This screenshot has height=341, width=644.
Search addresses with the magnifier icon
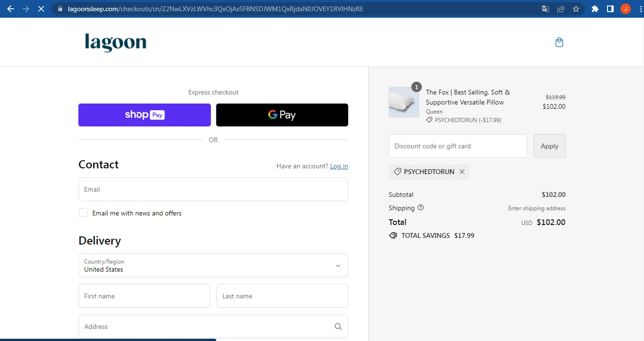point(338,326)
